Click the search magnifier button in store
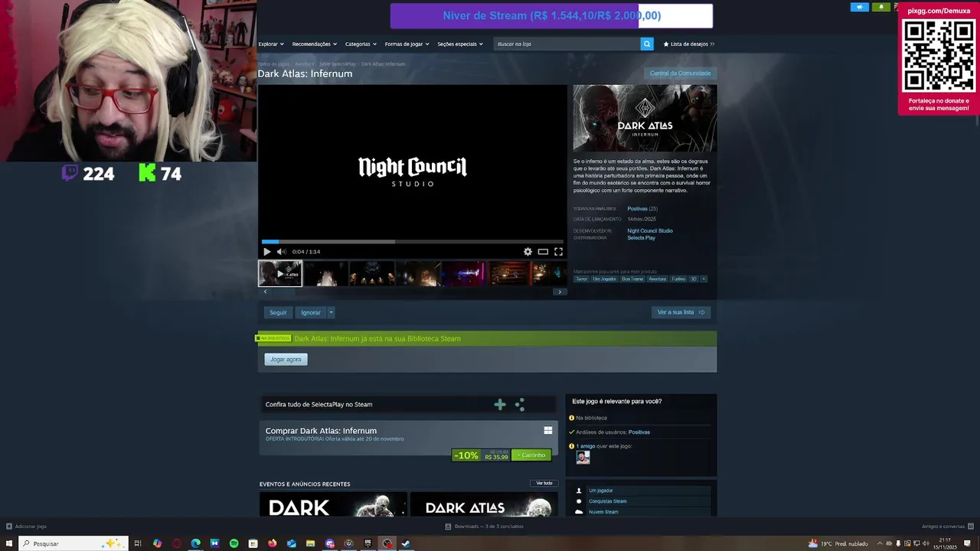The width and height of the screenshot is (980, 551). pyautogui.click(x=647, y=44)
